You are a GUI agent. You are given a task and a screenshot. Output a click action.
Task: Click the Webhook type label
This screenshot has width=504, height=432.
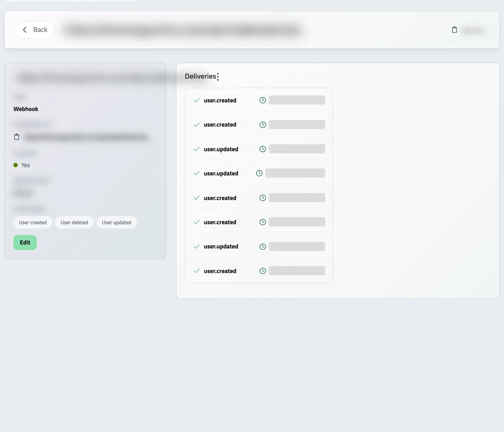(x=26, y=109)
